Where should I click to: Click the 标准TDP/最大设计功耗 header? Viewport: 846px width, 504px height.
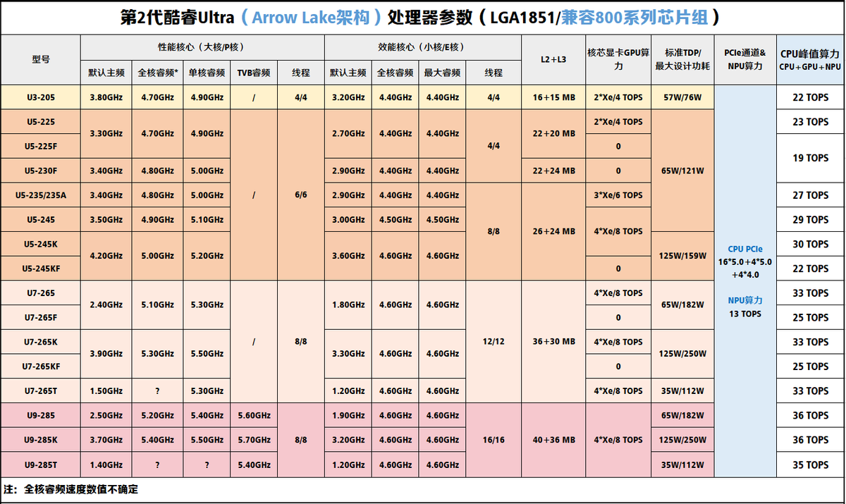coord(682,60)
